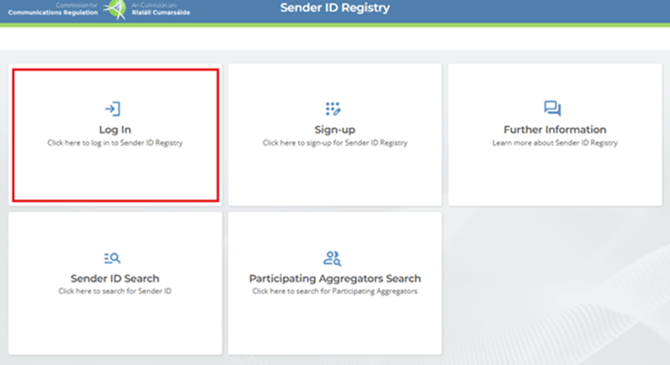Click the Further Information chat bubbles icon
Viewport: 670px width, 365px height.
[552, 109]
